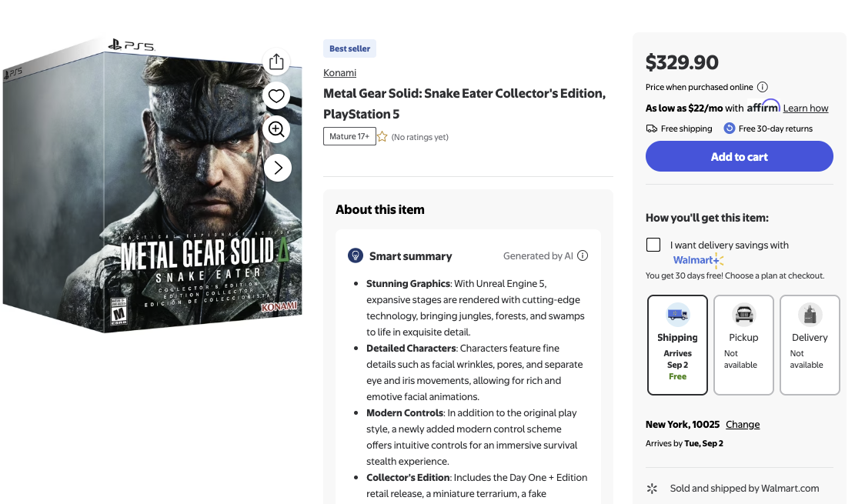Show the next product image
This screenshot has width=855, height=504.
pyautogui.click(x=277, y=167)
